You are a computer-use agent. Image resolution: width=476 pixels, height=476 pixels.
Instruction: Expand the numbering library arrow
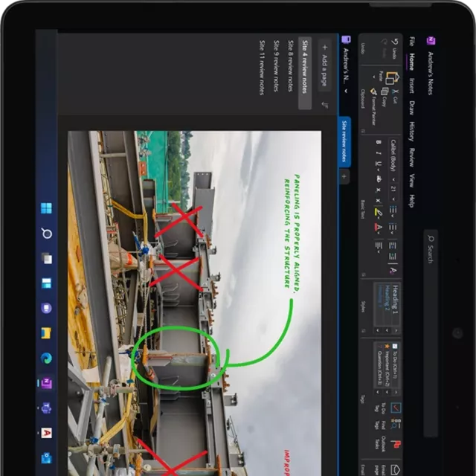pyautogui.click(x=393, y=233)
